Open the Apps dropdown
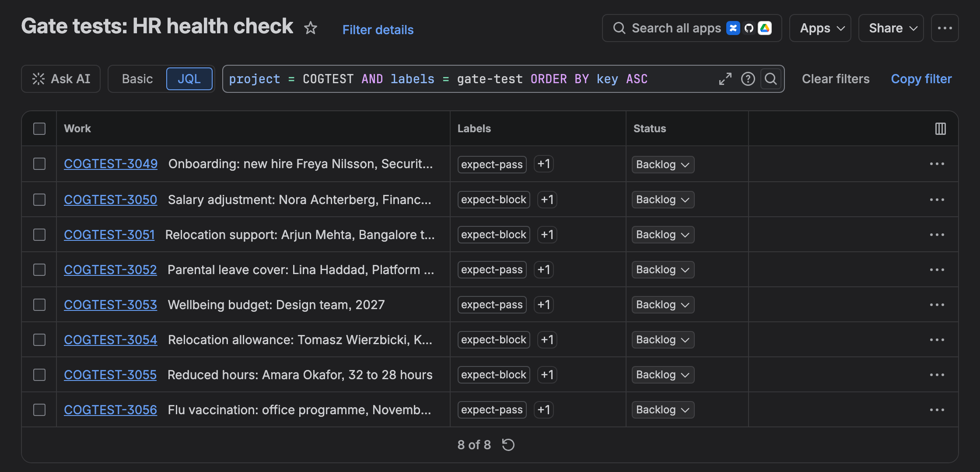 [820, 28]
